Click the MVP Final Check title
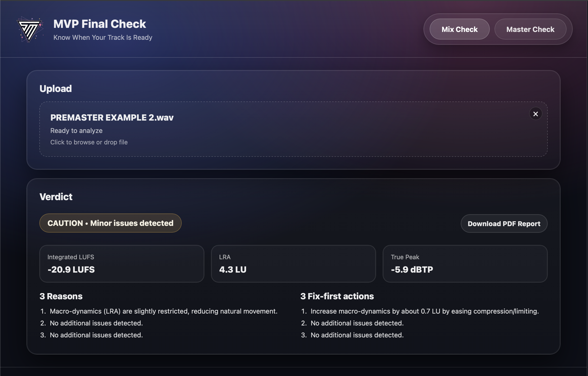This screenshot has width=588, height=376. [x=100, y=24]
